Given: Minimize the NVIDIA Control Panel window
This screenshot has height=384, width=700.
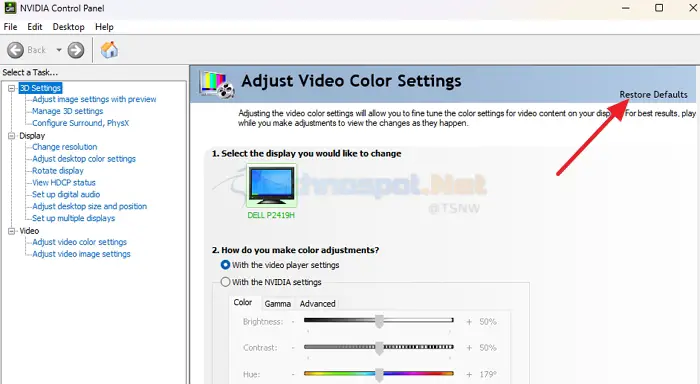Looking at the screenshot, I should [626, 8].
